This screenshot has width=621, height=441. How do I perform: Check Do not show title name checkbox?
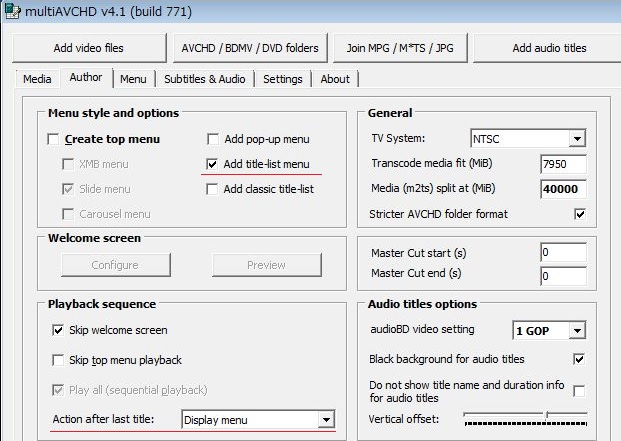(x=579, y=391)
